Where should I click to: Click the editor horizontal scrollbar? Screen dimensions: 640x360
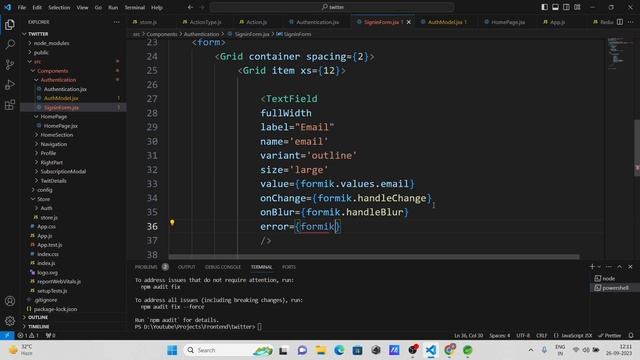click(373, 257)
